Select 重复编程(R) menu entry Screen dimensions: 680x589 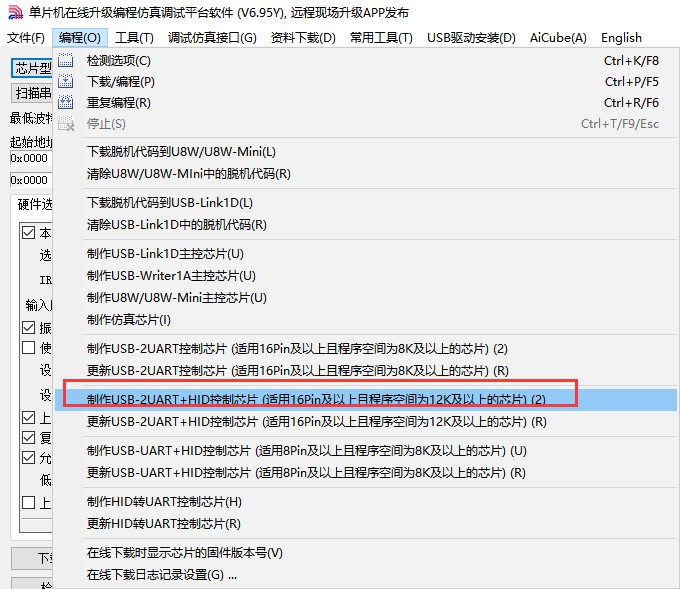(366, 102)
